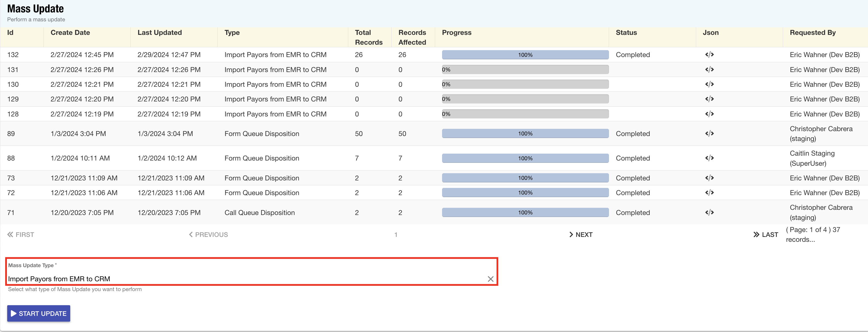Click JSON code icon in row 130
This screenshot has height=332, width=868.
pyautogui.click(x=709, y=84)
